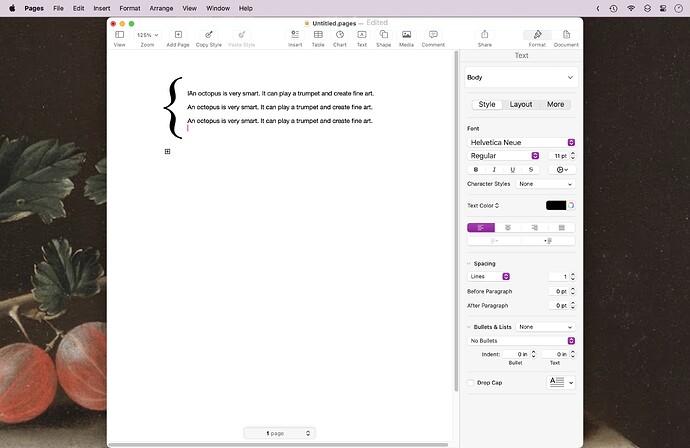Click the Paste Style icon
This screenshot has height=448, width=690.
[242, 35]
